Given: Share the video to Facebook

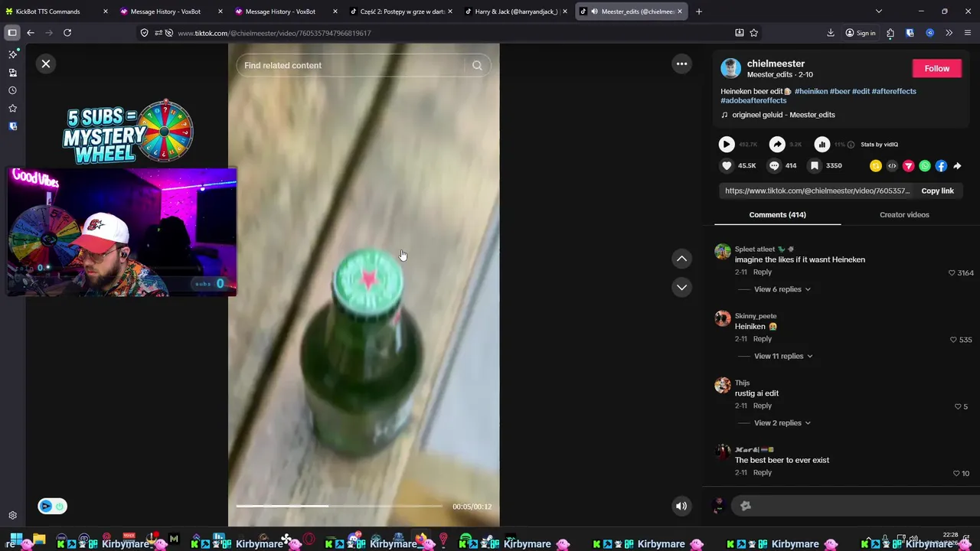Looking at the screenshot, I should click(941, 166).
